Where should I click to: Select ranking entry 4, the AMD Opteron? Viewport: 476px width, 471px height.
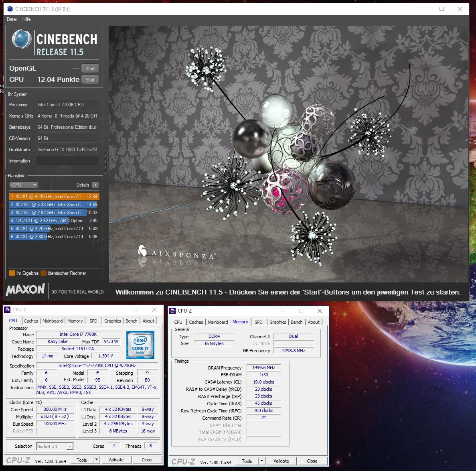point(54,221)
